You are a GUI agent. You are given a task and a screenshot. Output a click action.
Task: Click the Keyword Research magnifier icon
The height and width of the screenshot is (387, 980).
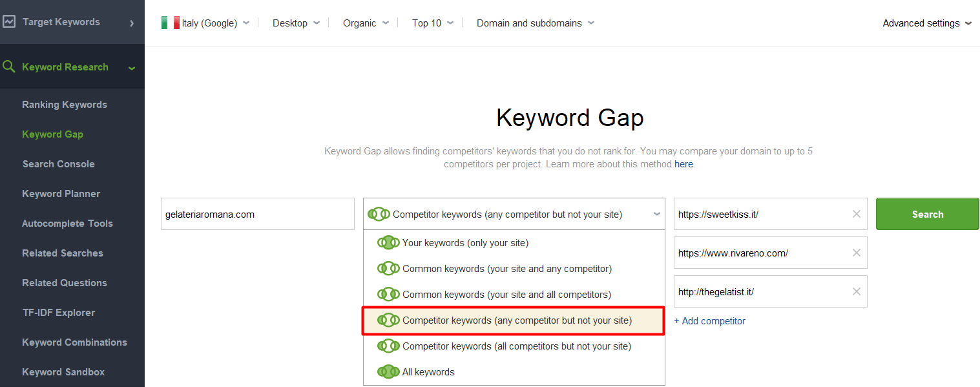coord(9,67)
